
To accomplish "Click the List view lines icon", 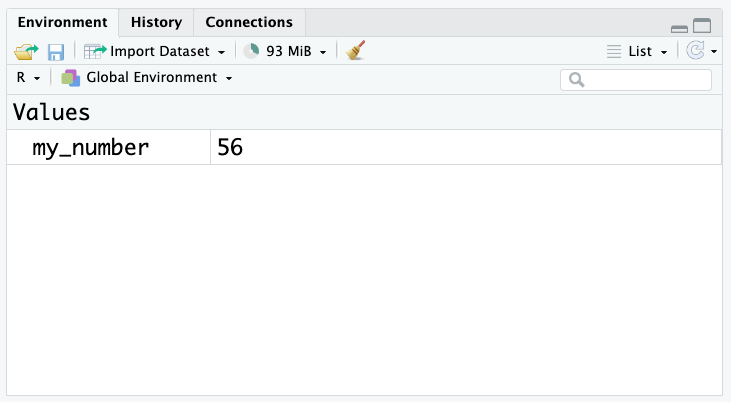I will (614, 51).
